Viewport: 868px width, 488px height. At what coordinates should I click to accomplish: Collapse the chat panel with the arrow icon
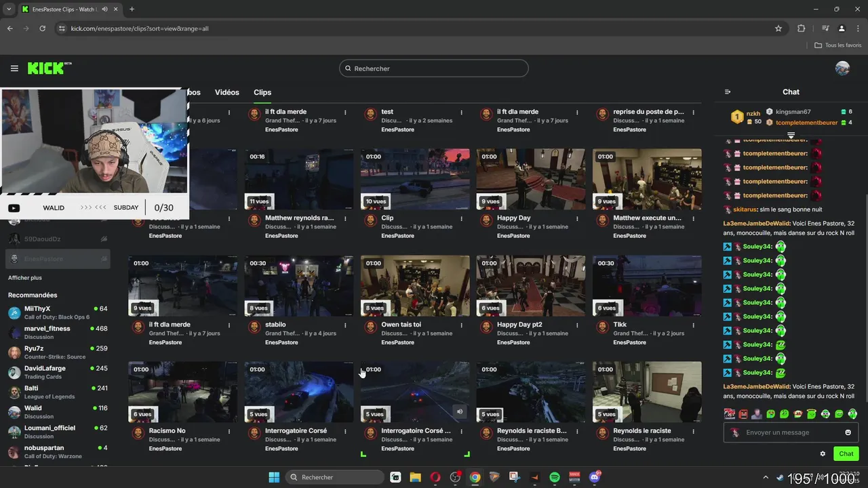728,92
